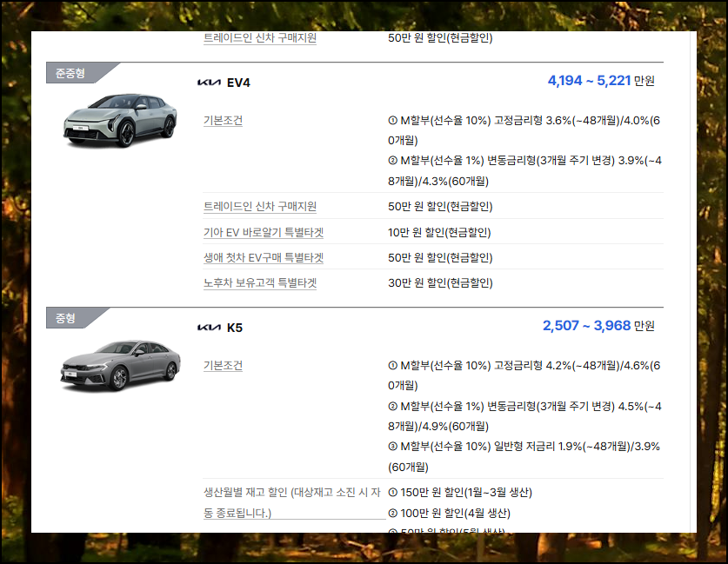Select the 중형 category tag
Viewport: 728px width, 564px height.
(x=65, y=318)
